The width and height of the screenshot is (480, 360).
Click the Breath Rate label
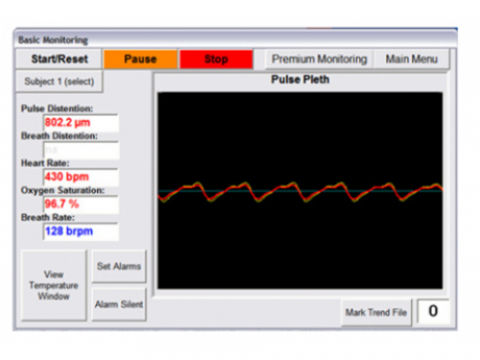(x=48, y=217)
